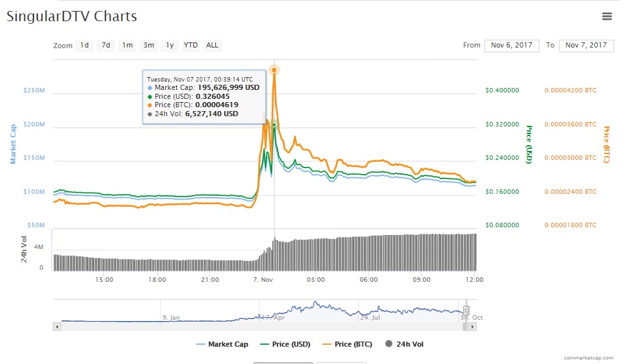Open the chart hamburger menu
Image resolution: width=625 pixels, height=364 pixels.
coord(606,16)
